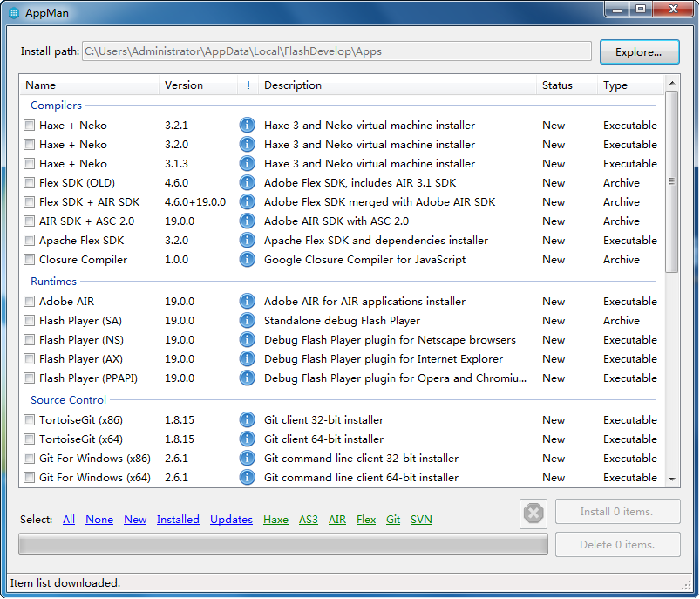
Task: Click info icon for Closure Compiler
Action: pyautogui.click(x=247, y=260)
